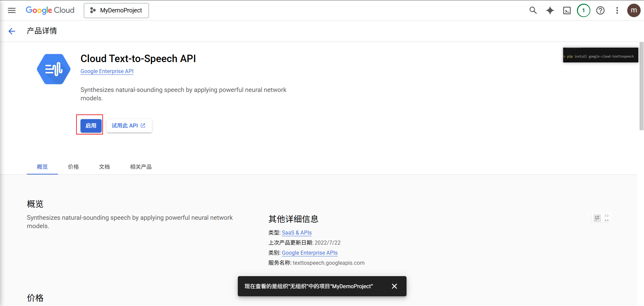Go back using the back arrow

(x=12, y=31)
